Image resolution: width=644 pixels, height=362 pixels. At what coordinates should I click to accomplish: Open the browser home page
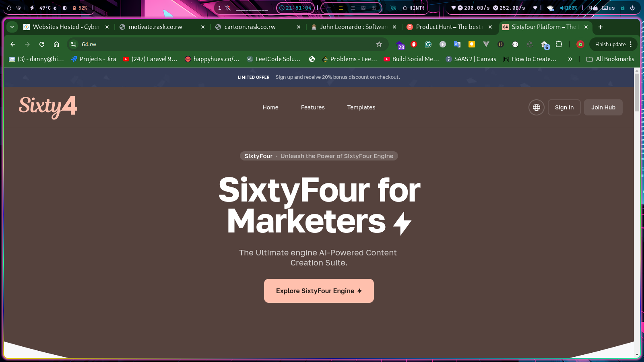[x=56, y=44]
